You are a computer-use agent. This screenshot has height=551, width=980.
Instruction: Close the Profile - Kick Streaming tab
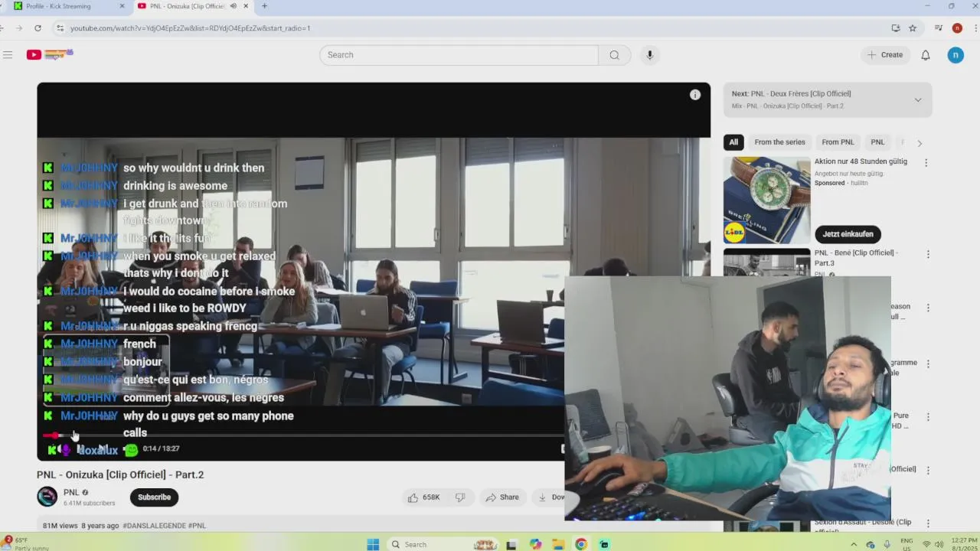[122, 6]
